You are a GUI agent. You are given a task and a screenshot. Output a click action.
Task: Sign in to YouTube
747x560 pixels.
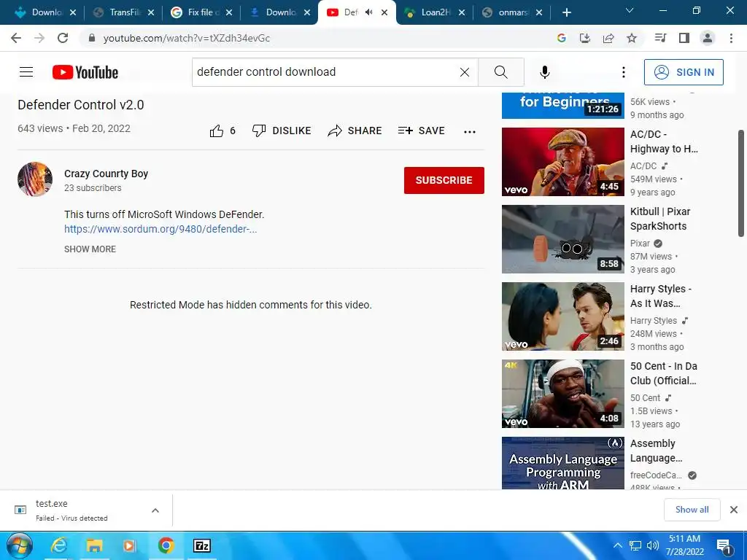(684, 72)
